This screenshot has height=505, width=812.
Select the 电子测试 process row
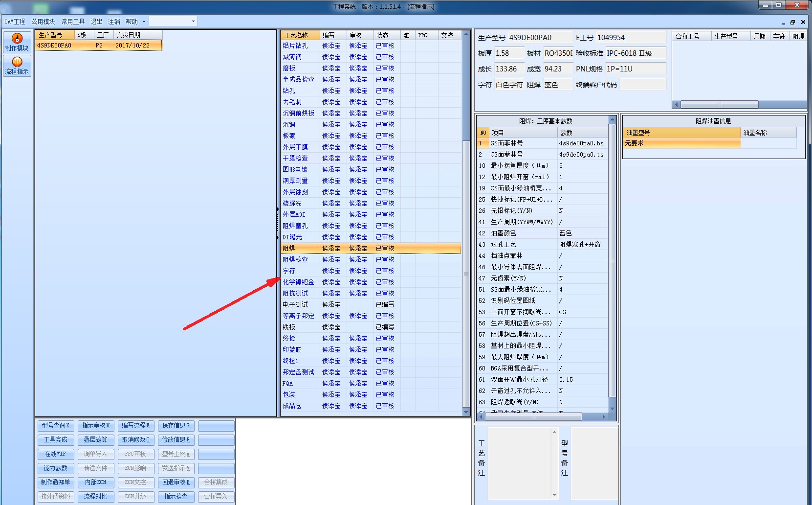click(371, 304)
